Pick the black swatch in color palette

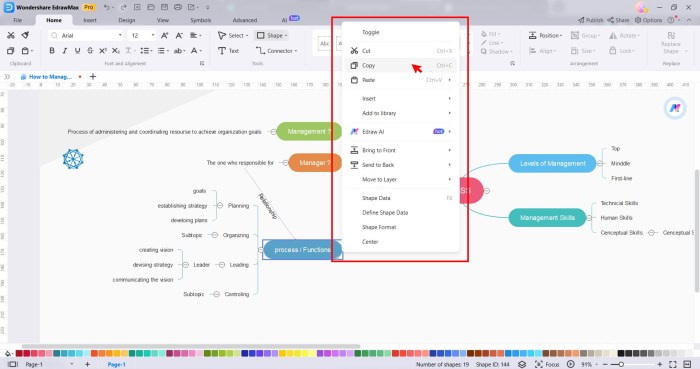621,353
